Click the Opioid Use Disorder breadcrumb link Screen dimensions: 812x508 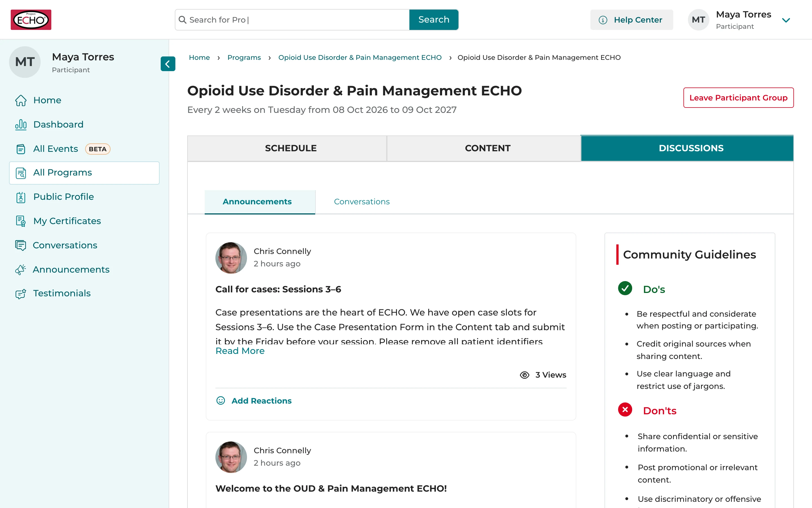360,58
